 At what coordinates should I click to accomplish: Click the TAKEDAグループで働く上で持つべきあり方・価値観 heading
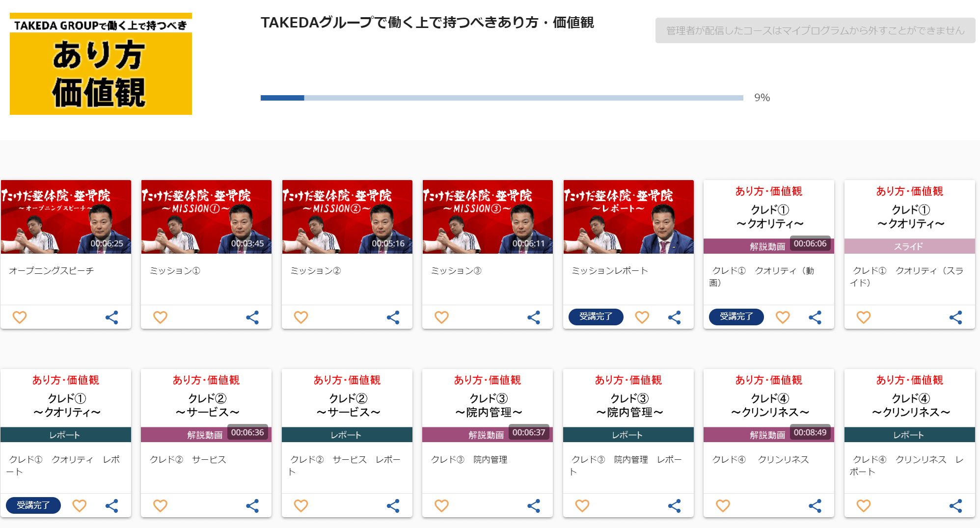[427, 23]
